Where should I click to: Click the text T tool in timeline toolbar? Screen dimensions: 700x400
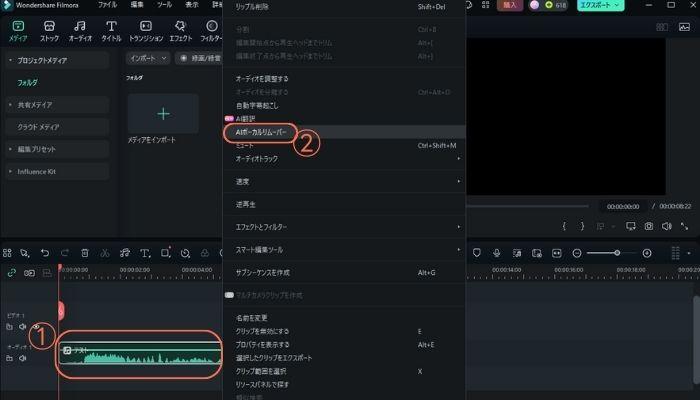pyautogui.click(x=145, y=253)
